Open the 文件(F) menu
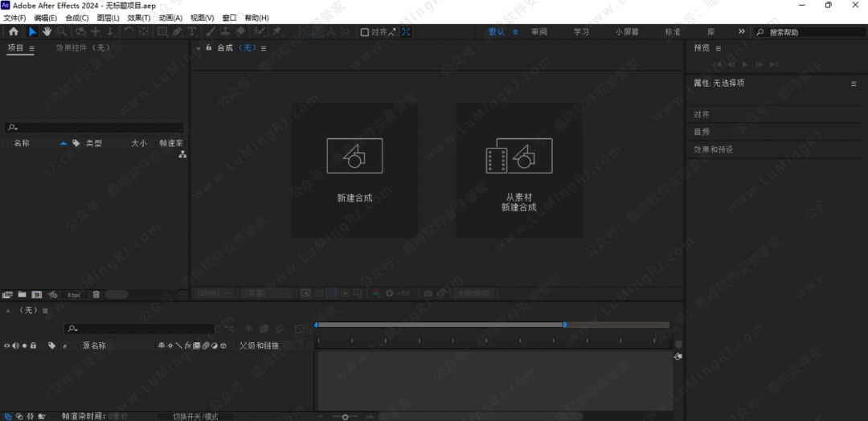The width and height of the screenshot is (868, 421). (14, 18)
